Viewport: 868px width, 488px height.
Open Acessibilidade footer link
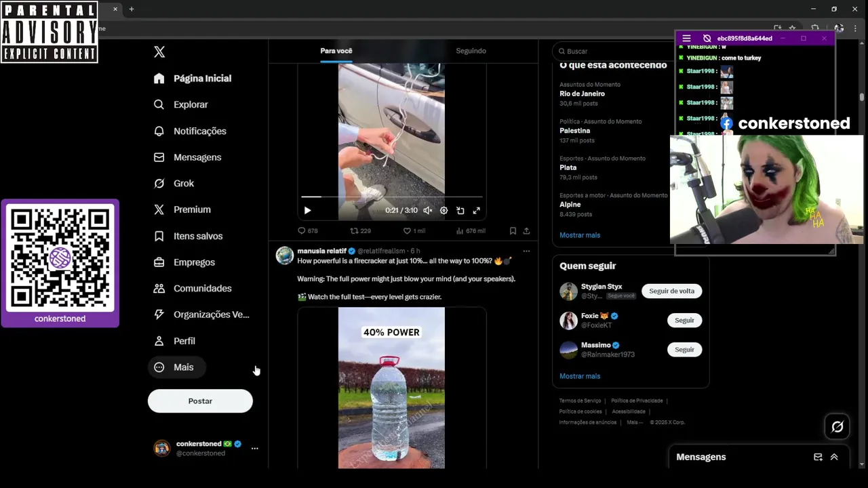(x=629, y=411)
